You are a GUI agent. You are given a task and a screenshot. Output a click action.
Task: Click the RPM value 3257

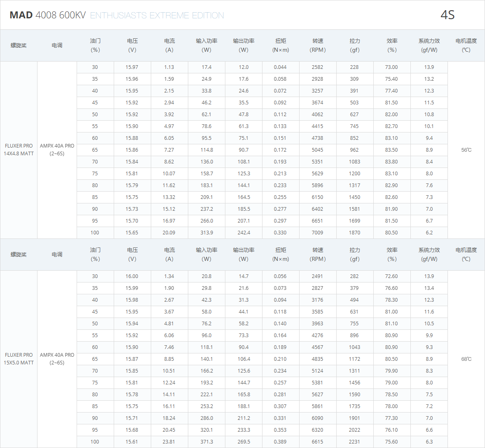point(317,91)
